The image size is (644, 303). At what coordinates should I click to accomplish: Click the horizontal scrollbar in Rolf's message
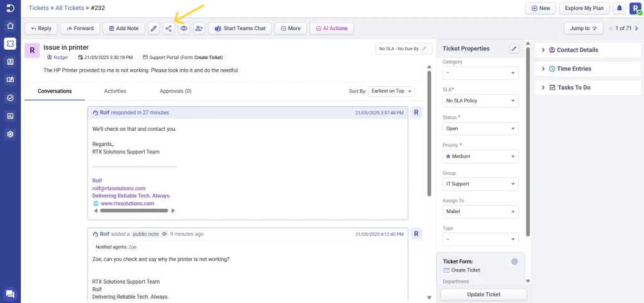point(134,211)
